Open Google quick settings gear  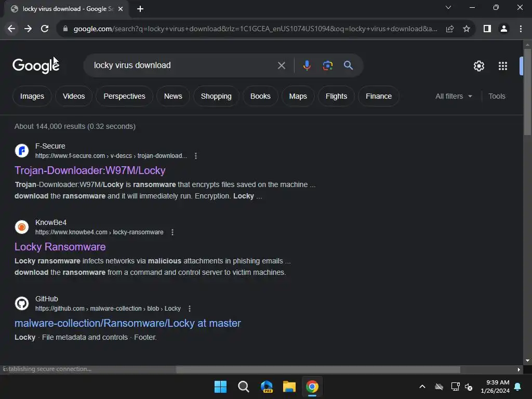coord(478,66)
